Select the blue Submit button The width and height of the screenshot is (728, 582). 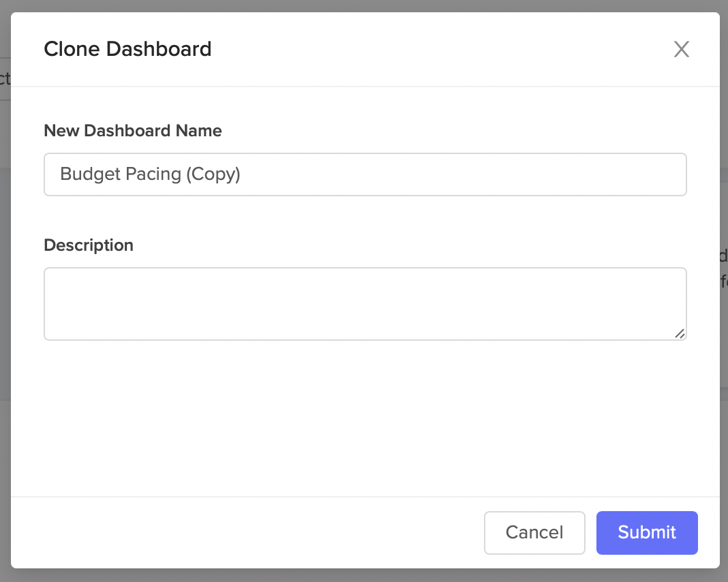646,532
